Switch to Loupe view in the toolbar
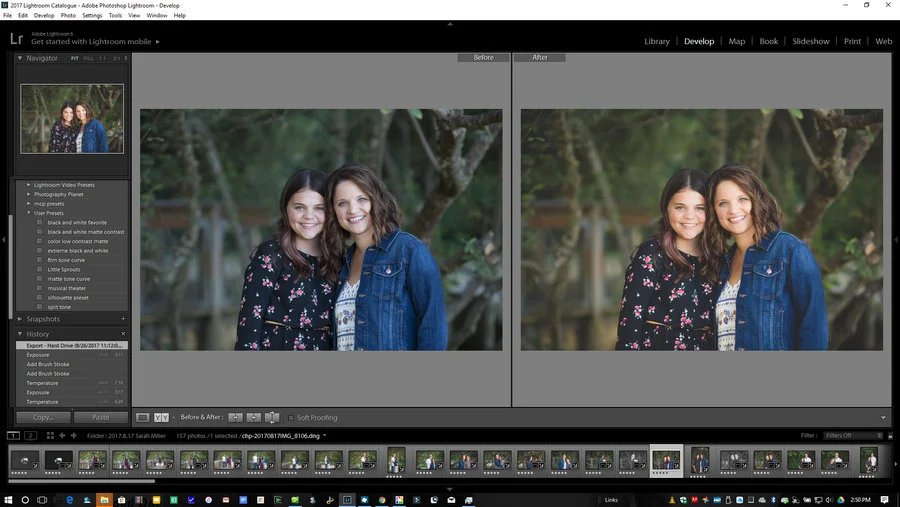 (x=143, y=417)
